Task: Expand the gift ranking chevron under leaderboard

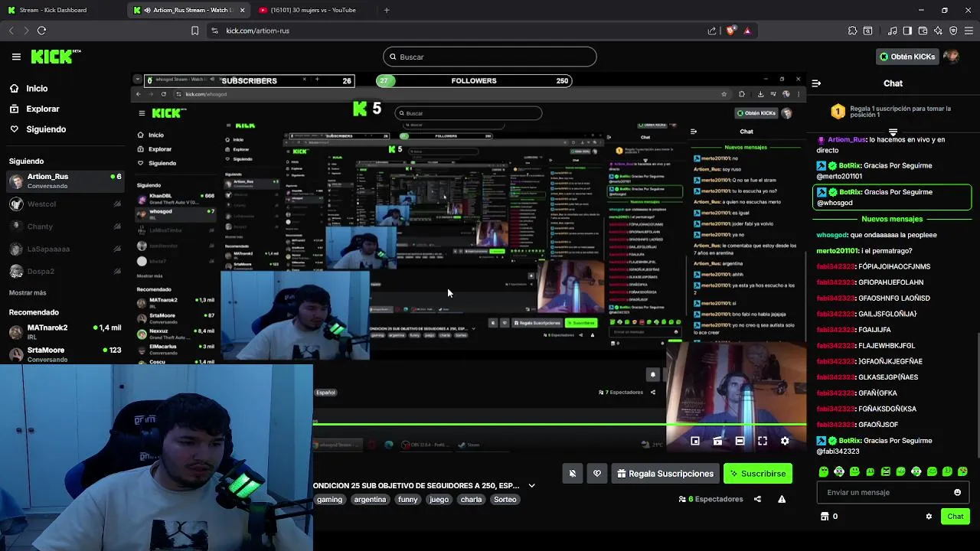Action: click(x=893, y=132)
